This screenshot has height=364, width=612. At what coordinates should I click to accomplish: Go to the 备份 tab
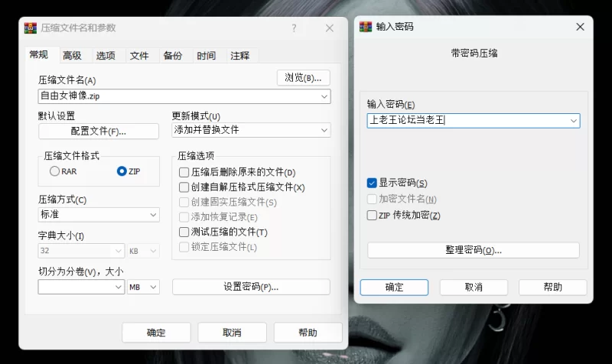click(x=173, y=56)
